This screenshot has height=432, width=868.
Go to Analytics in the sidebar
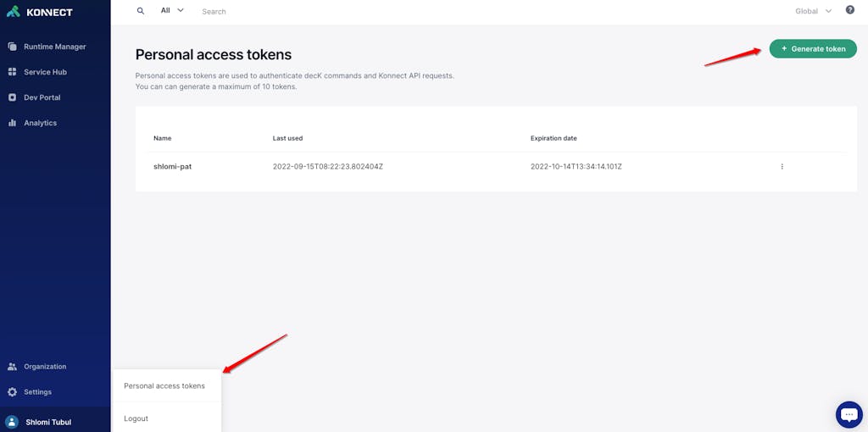click(40, 123)
